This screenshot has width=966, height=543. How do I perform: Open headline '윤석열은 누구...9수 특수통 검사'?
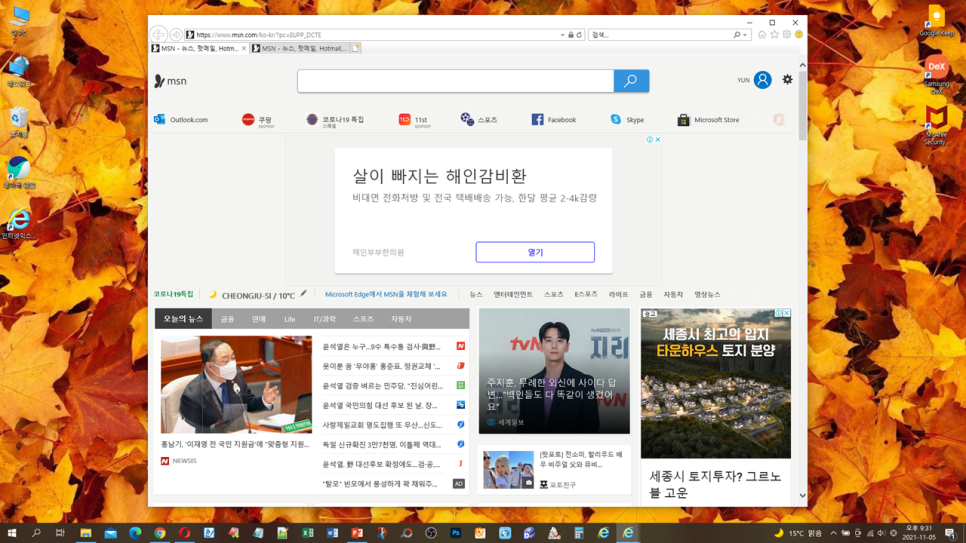tap(381, 346)
